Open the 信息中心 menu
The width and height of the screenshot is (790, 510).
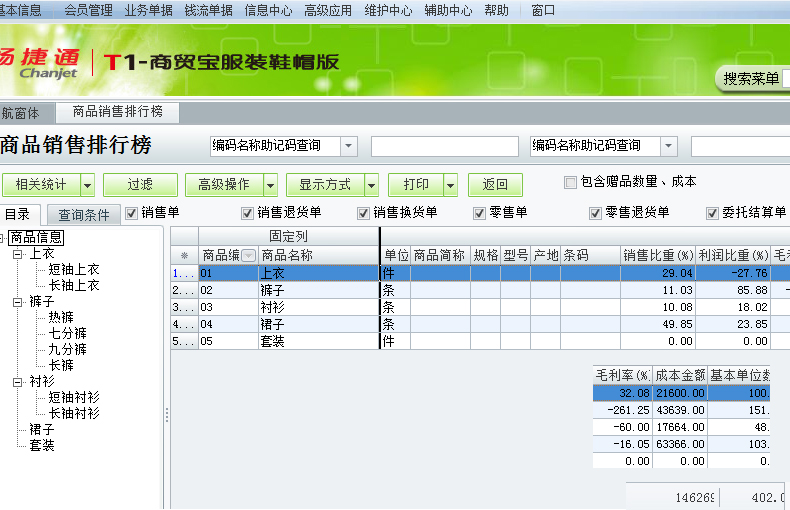click(x=268, y=10)
